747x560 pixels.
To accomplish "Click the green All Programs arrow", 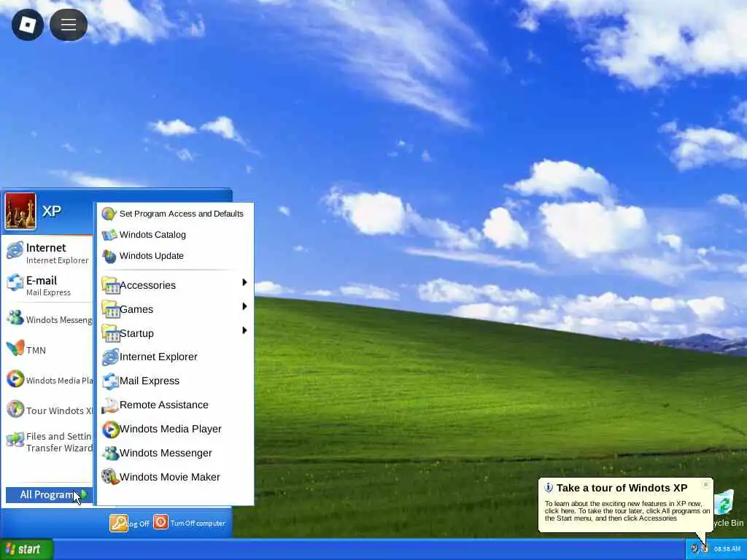I will (x=83, y=495).
